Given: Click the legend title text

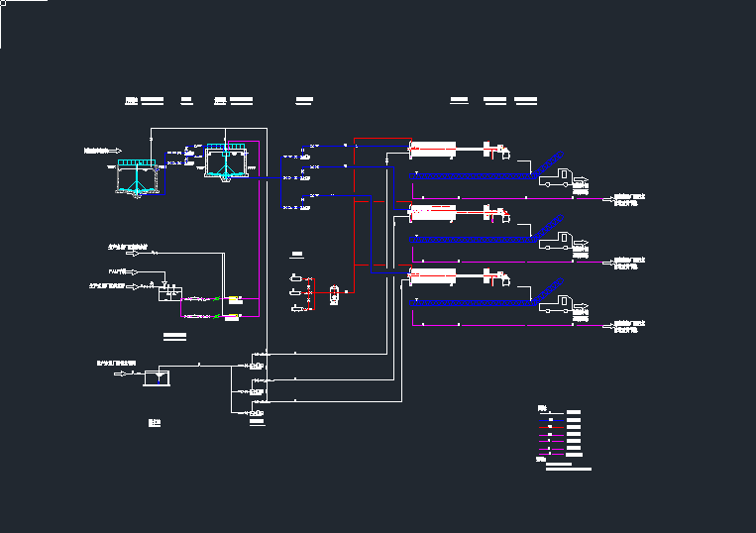Looking at the screenshot, I should coord(542,407).
